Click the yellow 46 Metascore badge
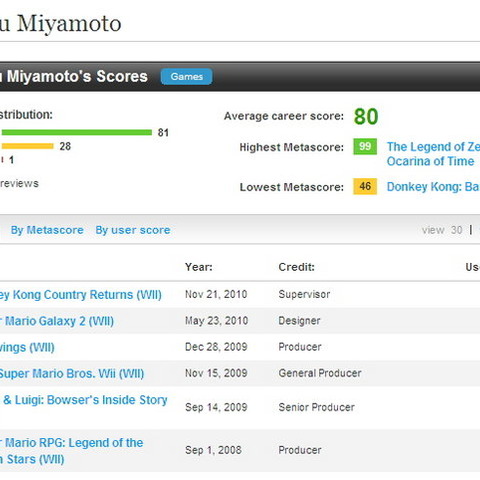Image resolution: width=480 pixels, height=480 pixels. pos(365,186)
